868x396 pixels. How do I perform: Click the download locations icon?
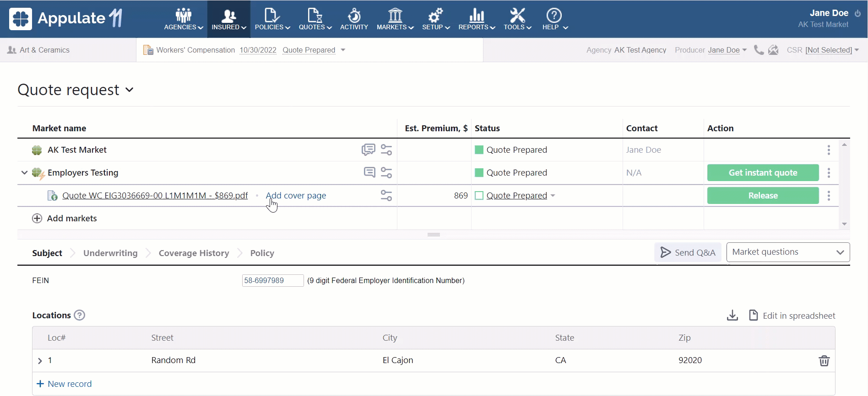tap(732, 316)
